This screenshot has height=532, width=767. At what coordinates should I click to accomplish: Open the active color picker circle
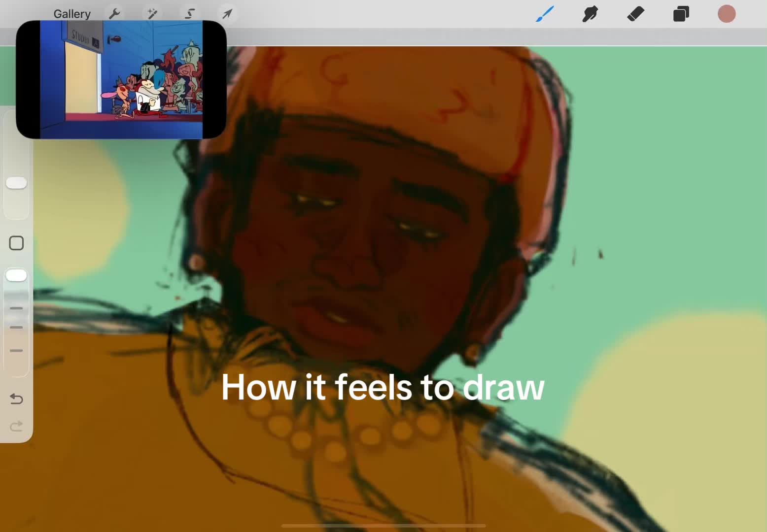pyautogui.click(x=727, y=14)
